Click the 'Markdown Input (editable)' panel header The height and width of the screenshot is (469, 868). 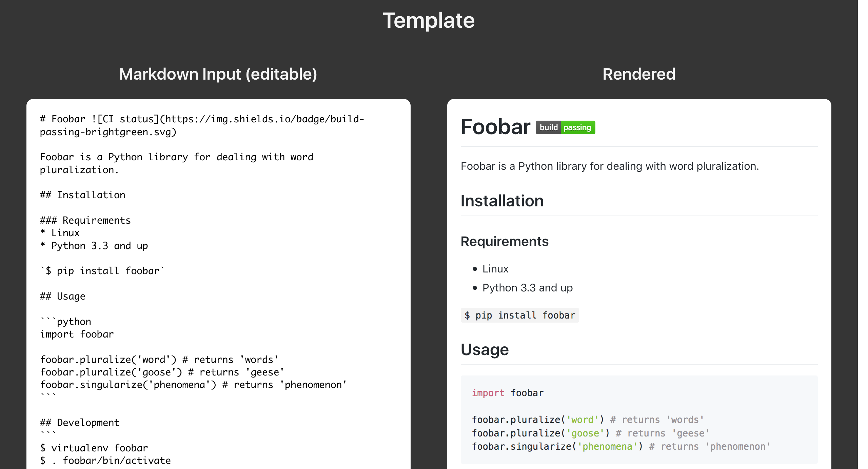219,74
